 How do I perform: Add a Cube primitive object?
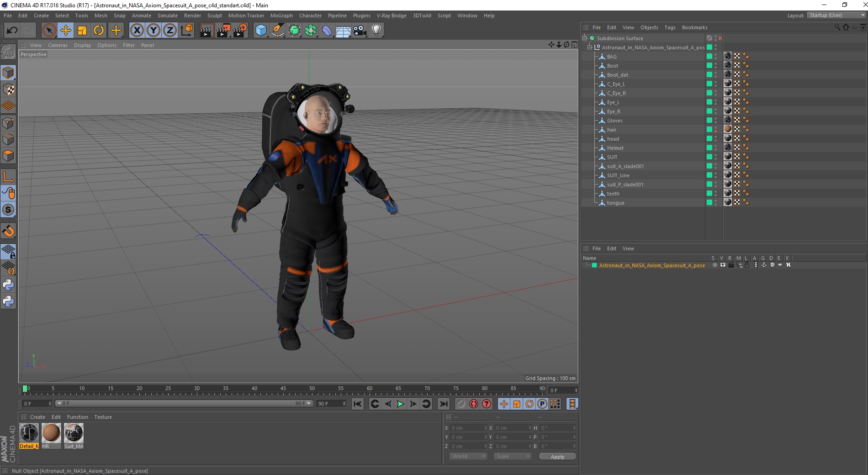point(261,31)
